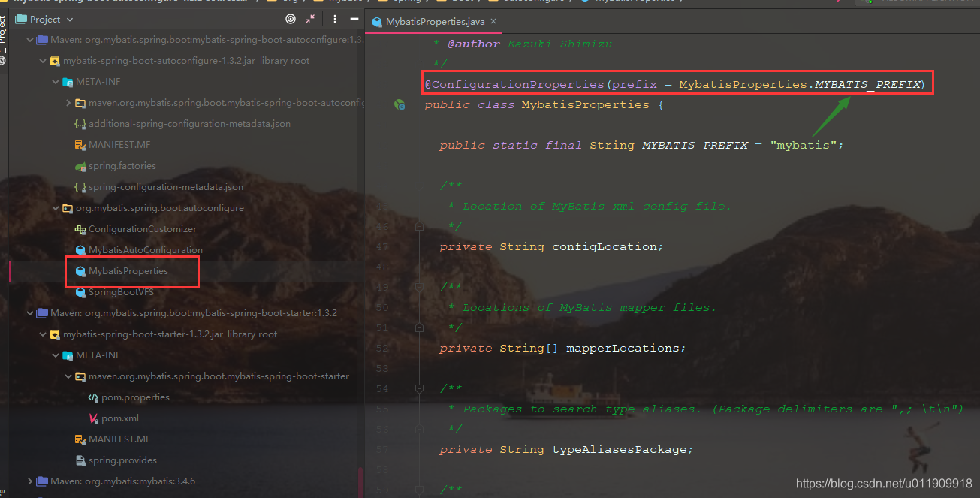The image size is (980, 498).
Task: Select pom.properties file
Action: [x=135, y=397]
